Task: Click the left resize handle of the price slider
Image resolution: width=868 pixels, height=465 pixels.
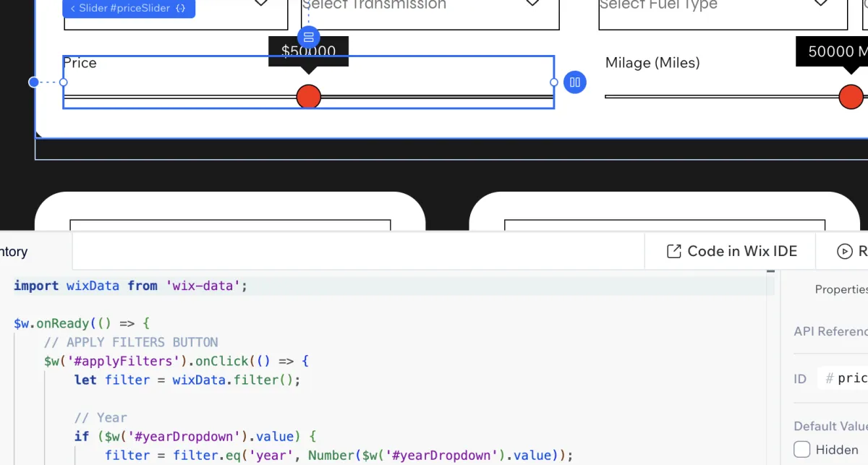Action: click(x=64, y=82)
